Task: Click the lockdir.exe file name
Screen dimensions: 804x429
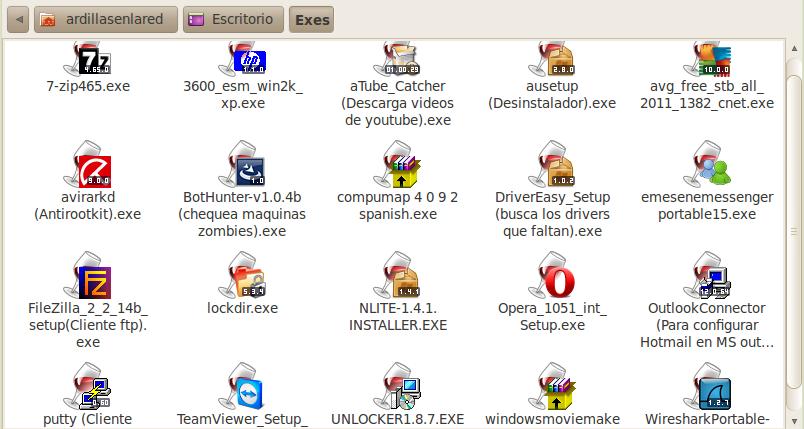Action: 243,308
